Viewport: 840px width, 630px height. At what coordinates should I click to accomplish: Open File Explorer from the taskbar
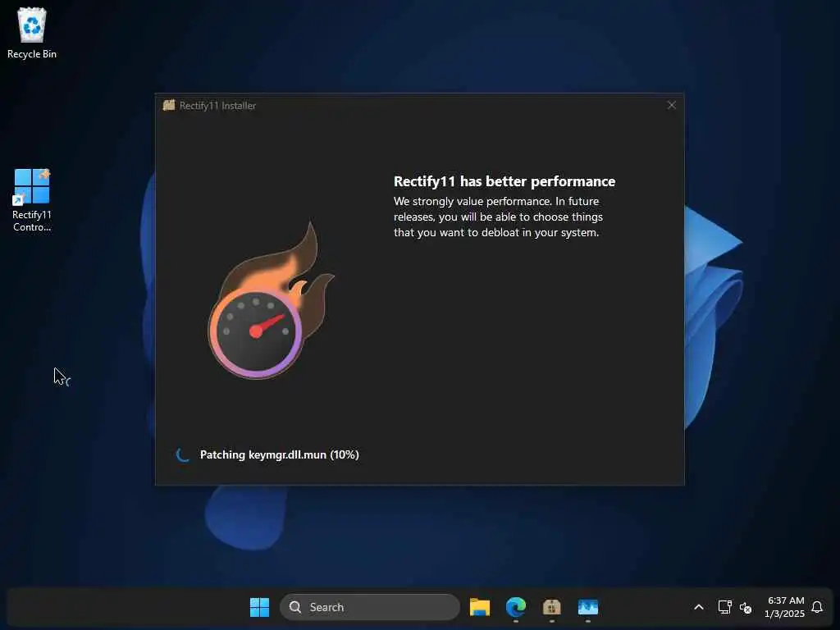pyautogui.click(x=479, y=607)
